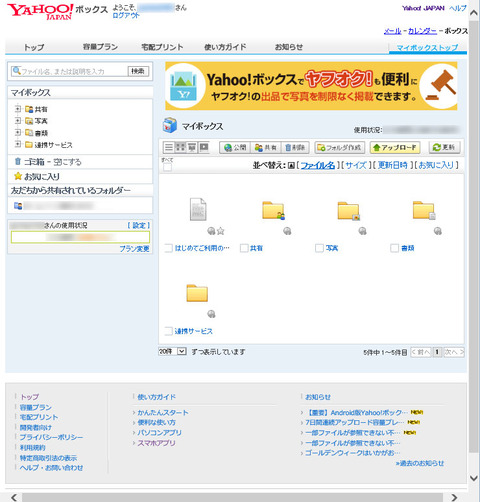
Task: Sort by サイズ link
Action: click(356, 165)
